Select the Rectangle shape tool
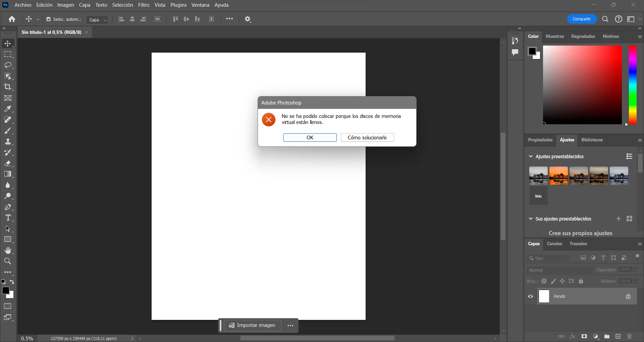 (8, 240)
